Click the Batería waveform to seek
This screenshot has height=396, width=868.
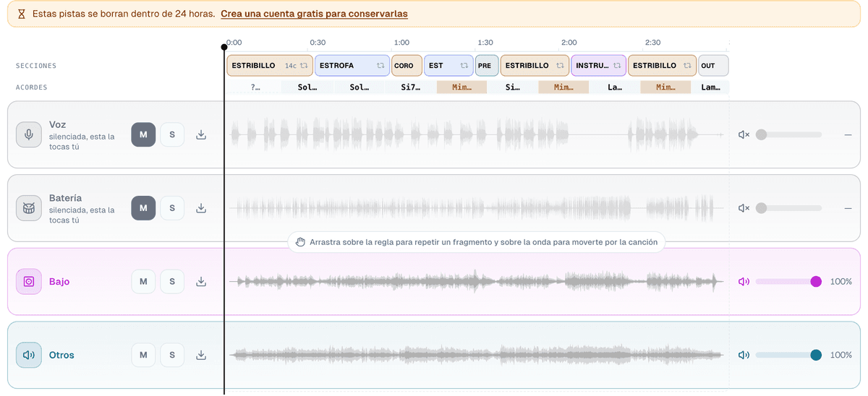[x=477, y=208]
